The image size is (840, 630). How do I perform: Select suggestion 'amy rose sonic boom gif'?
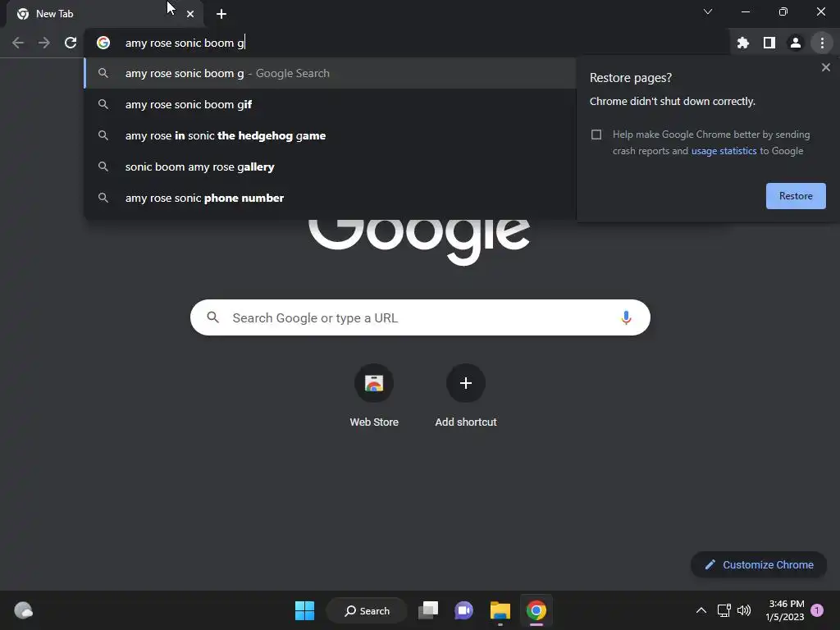tap(330, 104)
